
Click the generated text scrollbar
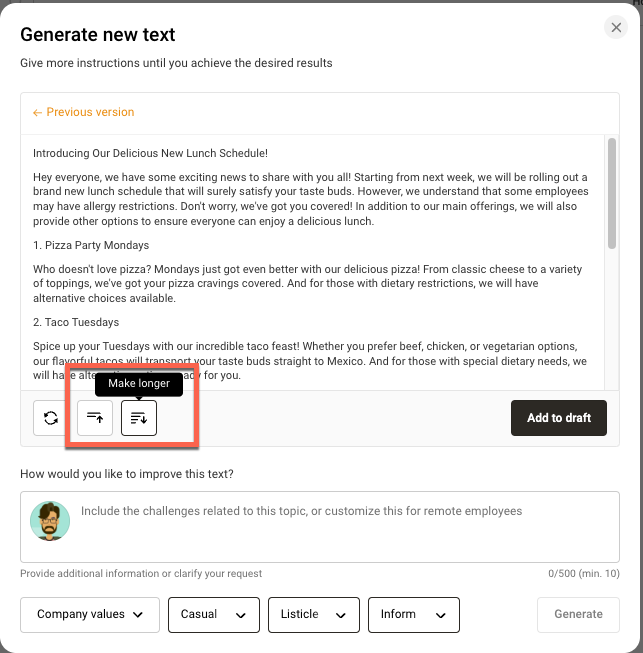[611, 192]
